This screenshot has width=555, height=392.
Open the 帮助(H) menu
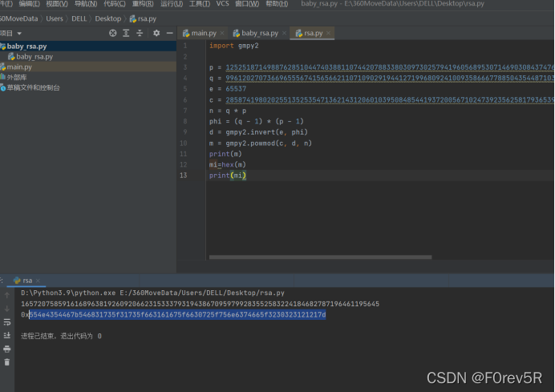tap(277, 4)
